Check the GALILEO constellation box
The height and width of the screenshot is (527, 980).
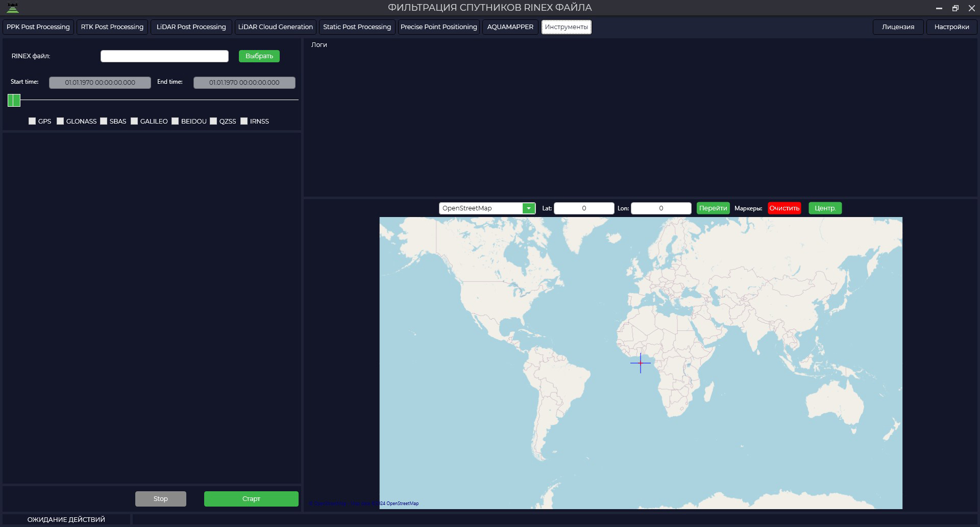pyautogui.click(x=134, y=121)
